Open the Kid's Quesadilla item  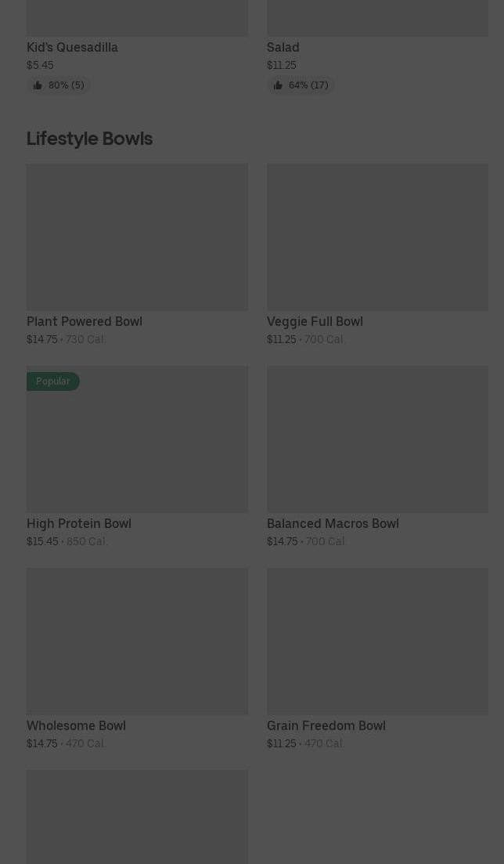coord(72,47)
